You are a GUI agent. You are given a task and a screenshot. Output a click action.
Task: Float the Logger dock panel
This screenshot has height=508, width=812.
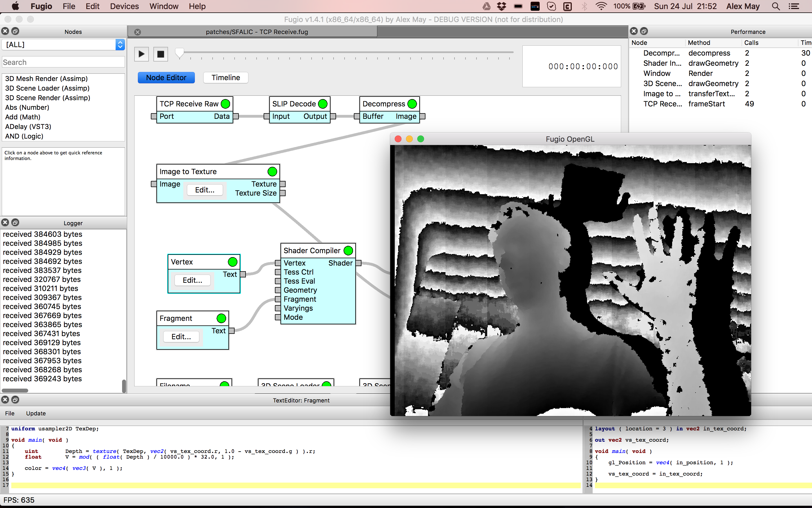tap(15, 222)
